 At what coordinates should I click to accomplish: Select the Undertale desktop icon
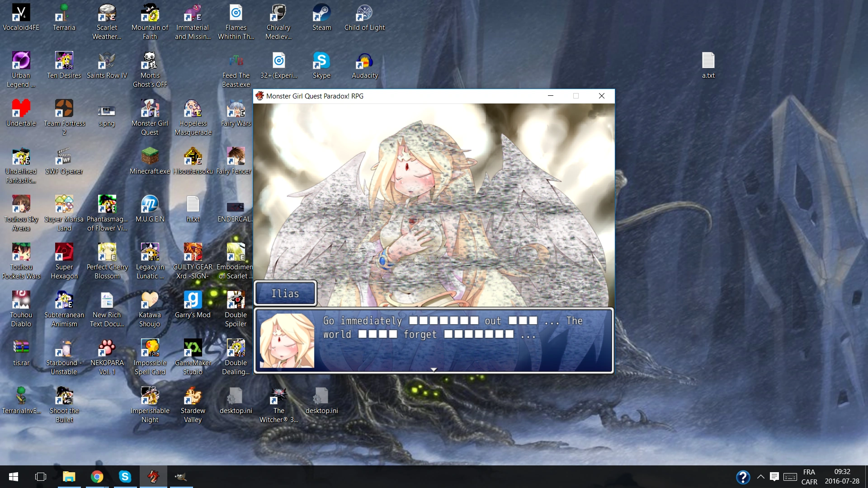[21, 113]
